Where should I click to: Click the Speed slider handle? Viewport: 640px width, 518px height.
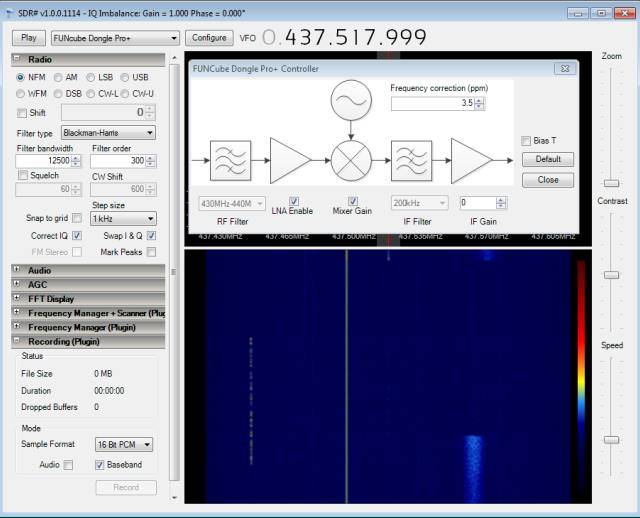(x=611, y=440)
